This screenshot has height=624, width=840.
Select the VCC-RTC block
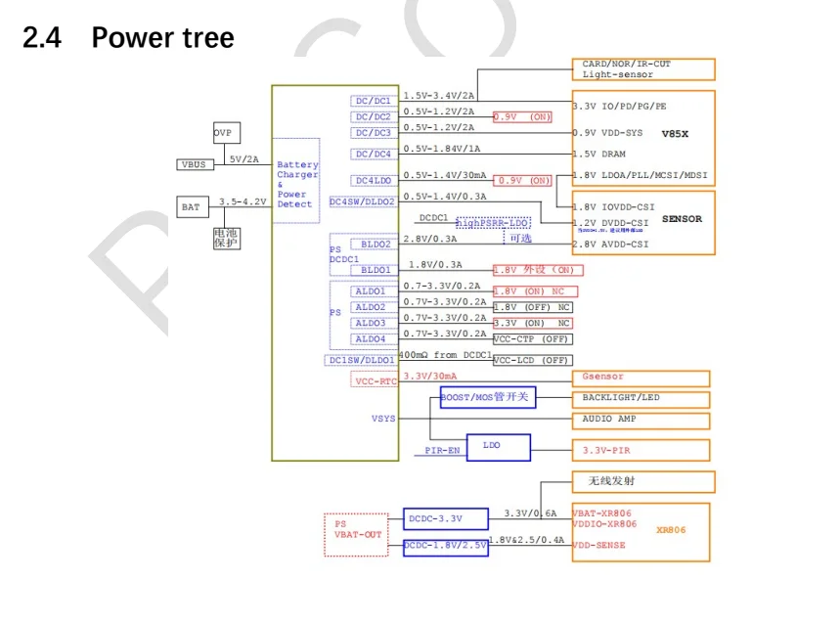(x=374, y=379)
